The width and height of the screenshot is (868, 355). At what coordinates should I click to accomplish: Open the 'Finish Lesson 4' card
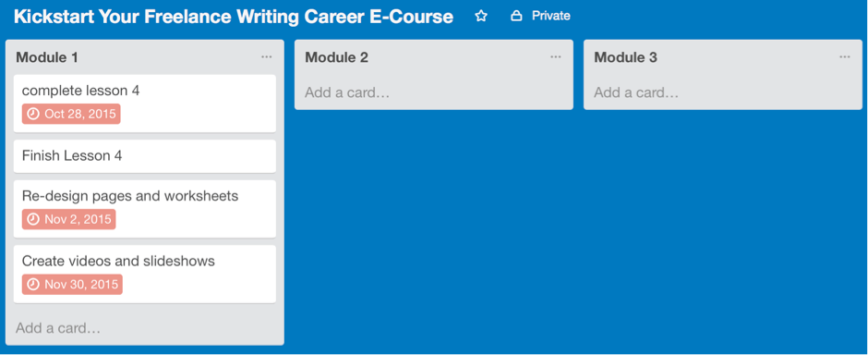[144, 156]
